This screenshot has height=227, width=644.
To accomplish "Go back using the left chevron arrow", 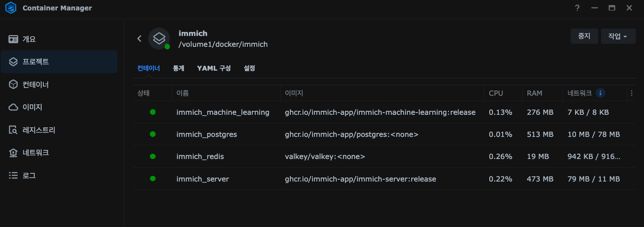I will click(139, 39).
